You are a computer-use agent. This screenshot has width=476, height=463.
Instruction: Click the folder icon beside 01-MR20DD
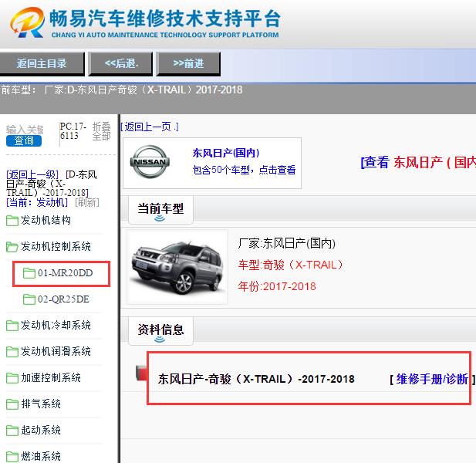pos(29,273)
